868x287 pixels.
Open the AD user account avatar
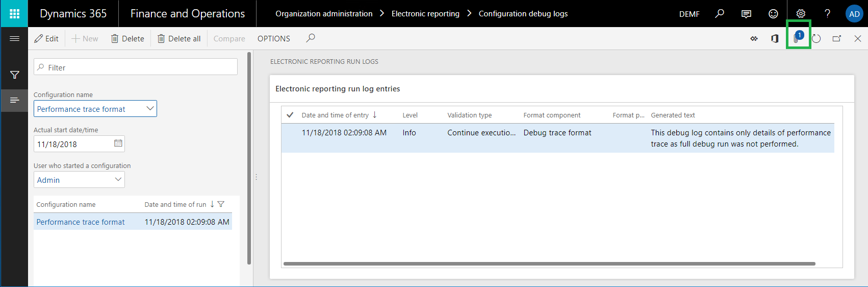pos(854,14)
